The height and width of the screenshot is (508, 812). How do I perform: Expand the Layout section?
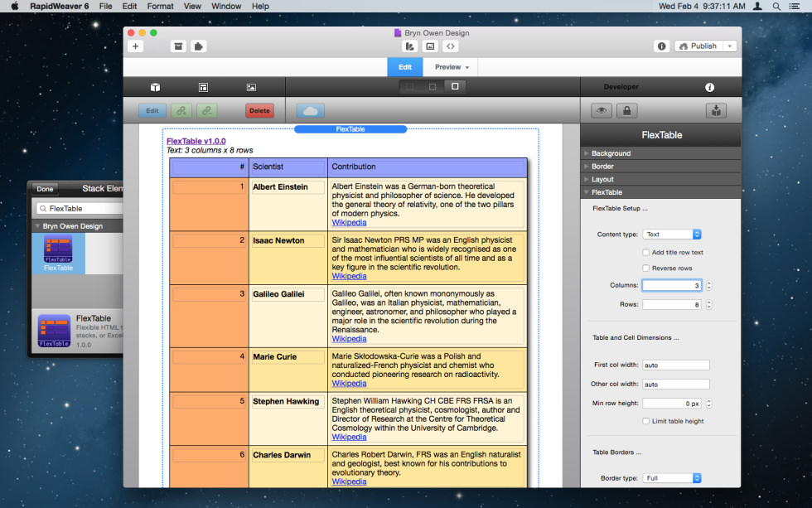click(661, 179)
